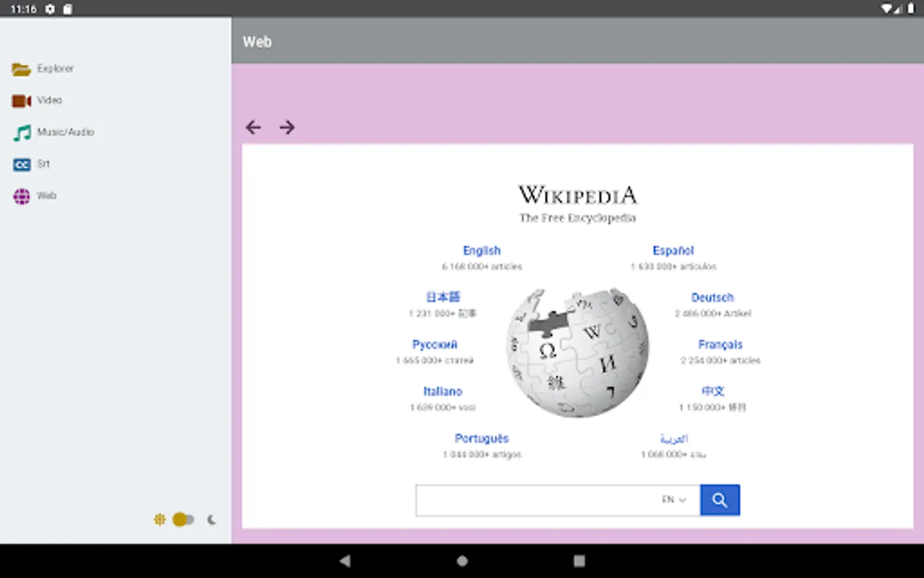Image resolution: width=924 pixels, height=578 pixels.
Task: Click the moon dark-mode icon
Action: 211,519
